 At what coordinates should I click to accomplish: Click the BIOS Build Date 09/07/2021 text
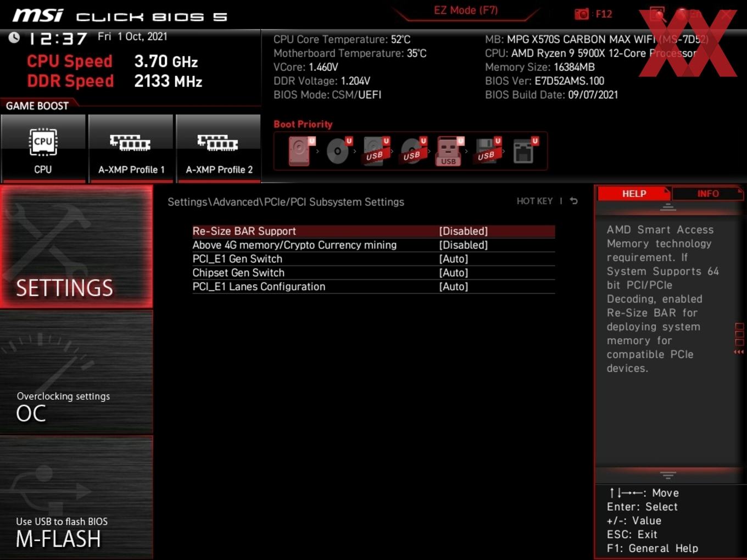click(551, 94)
